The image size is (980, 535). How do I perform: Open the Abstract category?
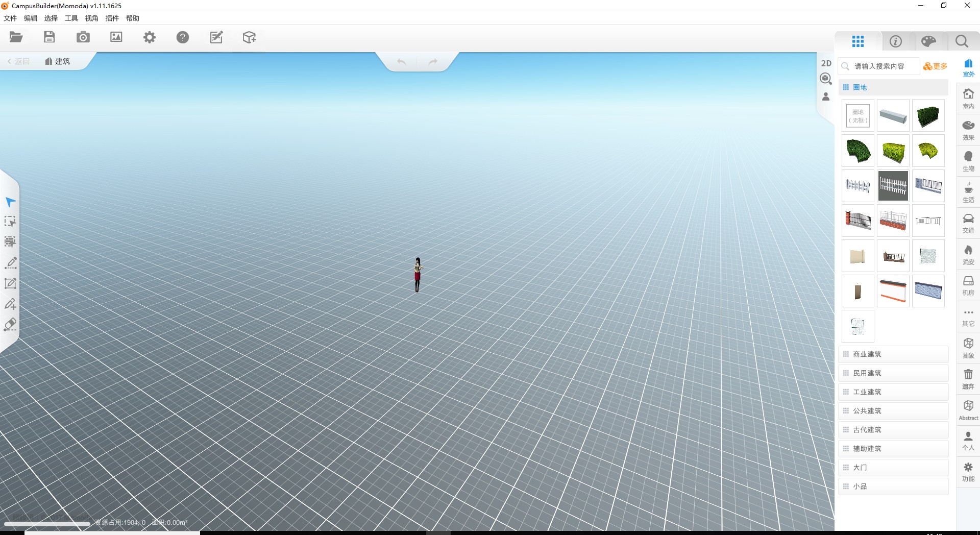point(968,410)
